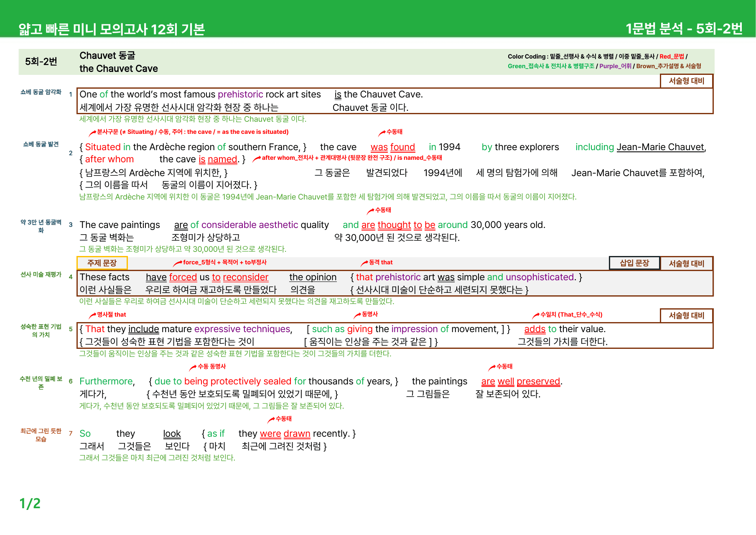The width and height of the screenshot is (756, 535).
Task: Select the side label '쇼베 동굴 발견'
Action: 41,144
